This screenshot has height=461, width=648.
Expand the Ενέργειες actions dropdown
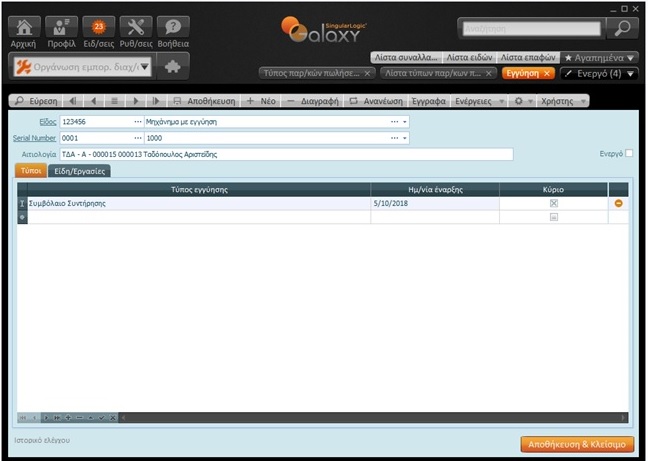point(479,101)
